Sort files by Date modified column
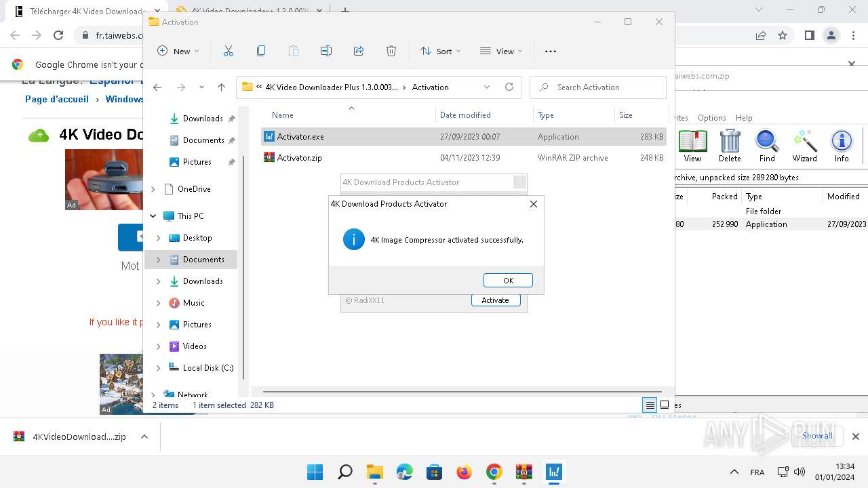Screen dimensions: 868x488 pos(484,115)
